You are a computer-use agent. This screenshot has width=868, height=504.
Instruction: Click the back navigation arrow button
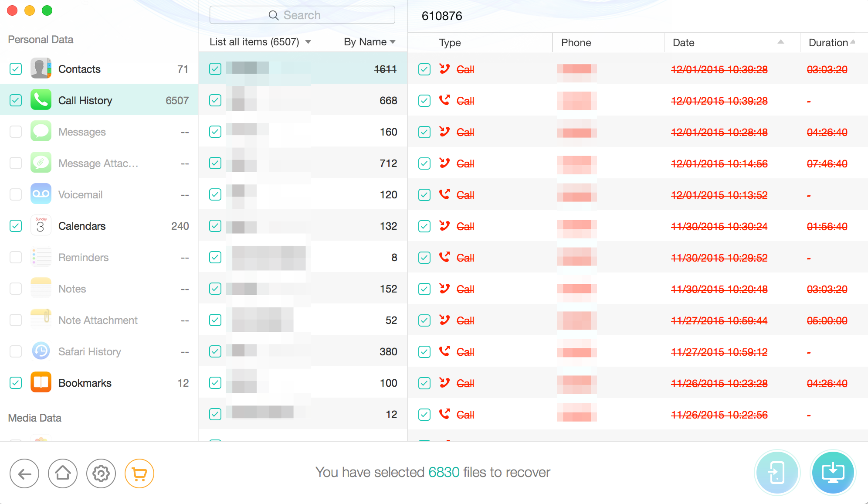(25, 473)
